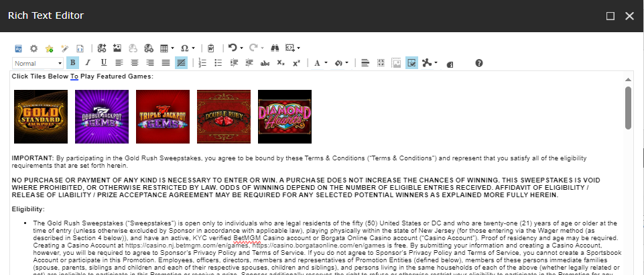The image size is (644, 275).
Task: Open the Normal paragraph style dropdown
Action: tap(38, 63)
